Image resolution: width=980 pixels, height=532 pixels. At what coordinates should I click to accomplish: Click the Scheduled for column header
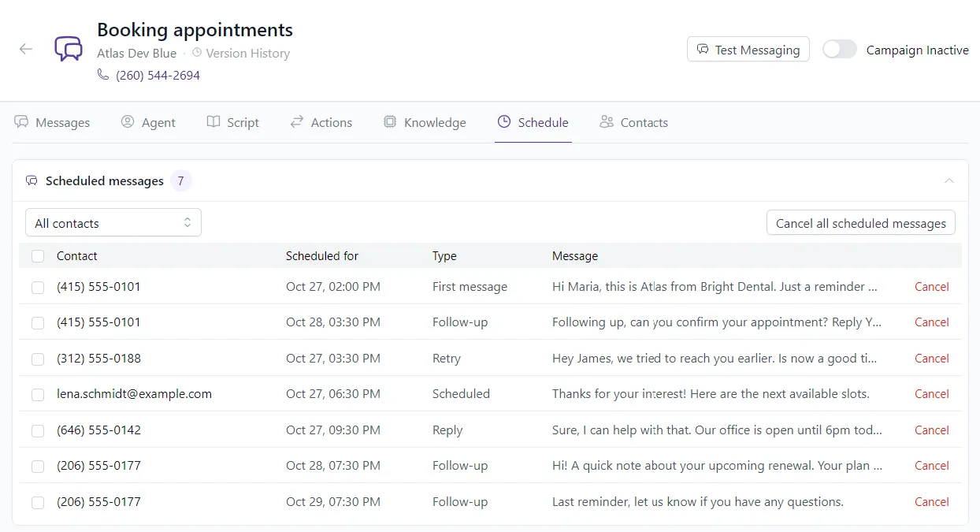coord(322,255)
